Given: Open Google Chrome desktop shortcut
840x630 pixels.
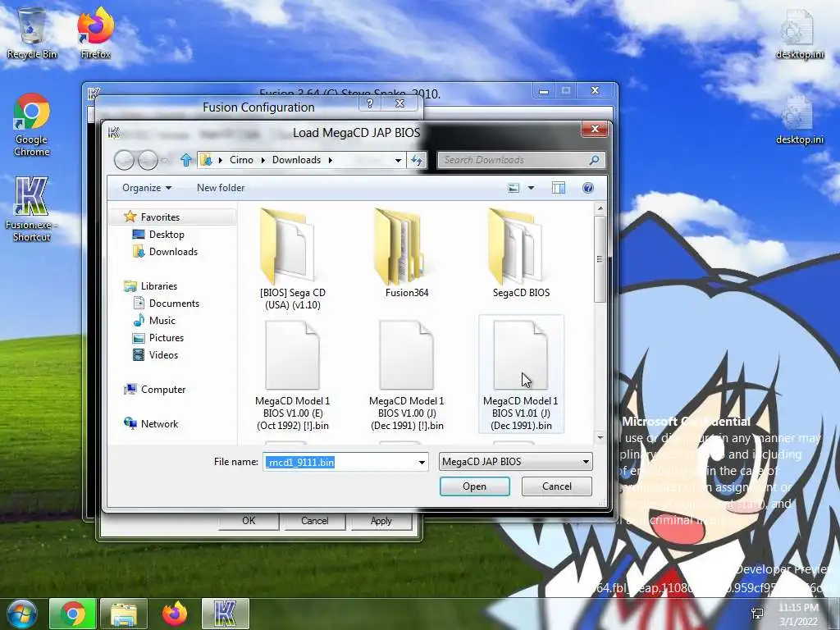Looking at the screenshot, I should [32, 126].
